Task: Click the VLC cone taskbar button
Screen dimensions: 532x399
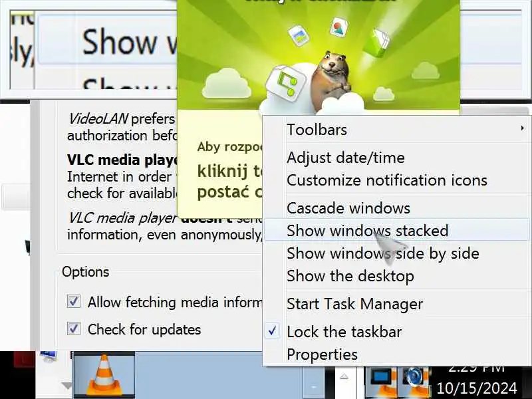Action: (x=104, y=375)
